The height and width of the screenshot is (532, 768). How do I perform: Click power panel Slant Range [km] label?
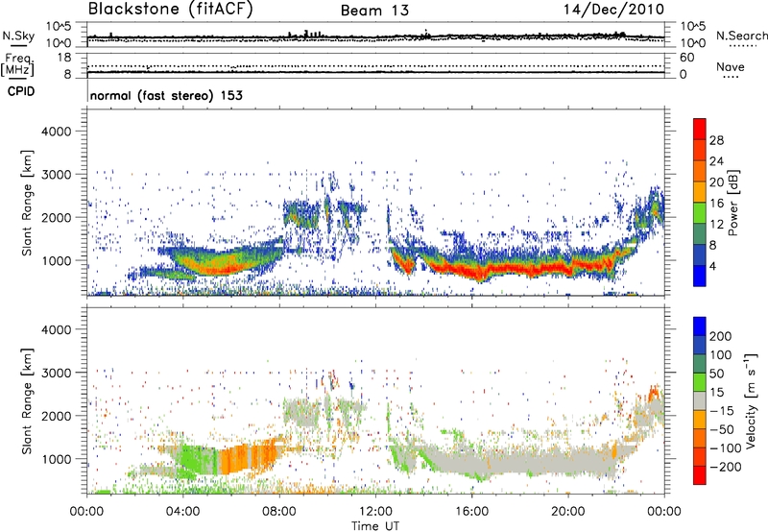coord(27,203)
